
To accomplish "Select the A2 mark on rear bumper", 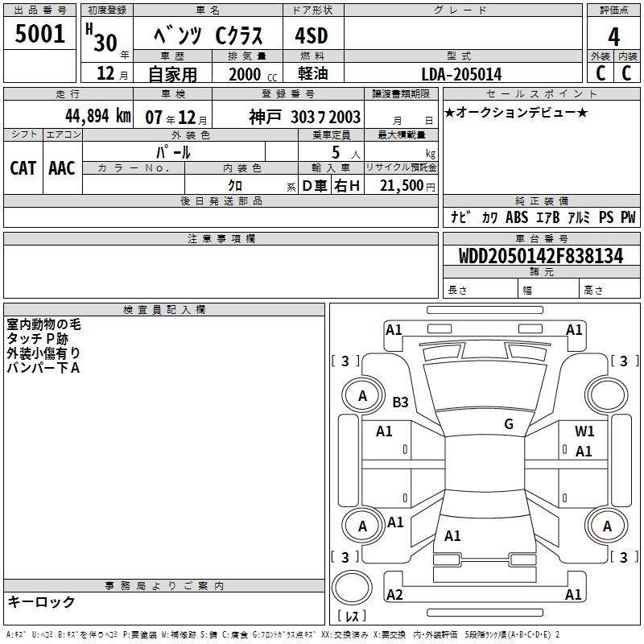I will click(394, 594).
